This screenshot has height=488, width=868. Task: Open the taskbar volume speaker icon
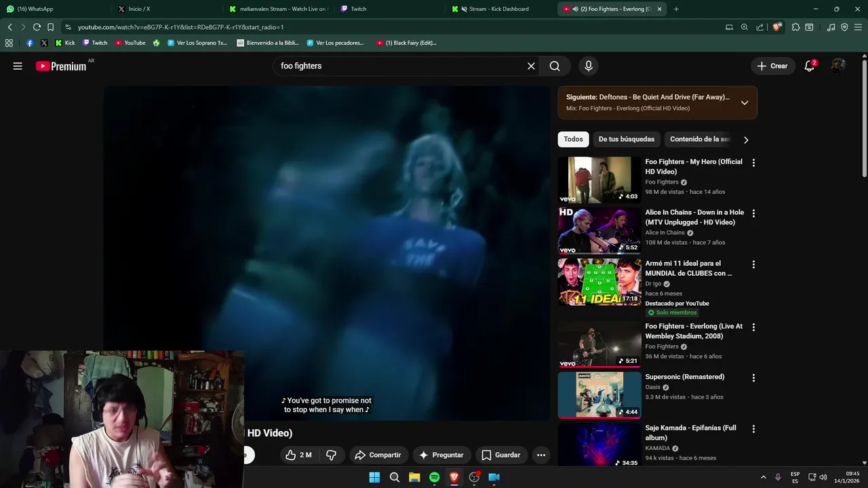(823, 477)
